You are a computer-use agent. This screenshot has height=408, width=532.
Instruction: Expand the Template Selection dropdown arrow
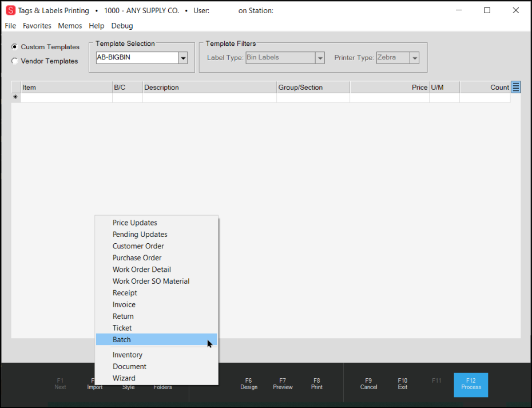[183, 58]
